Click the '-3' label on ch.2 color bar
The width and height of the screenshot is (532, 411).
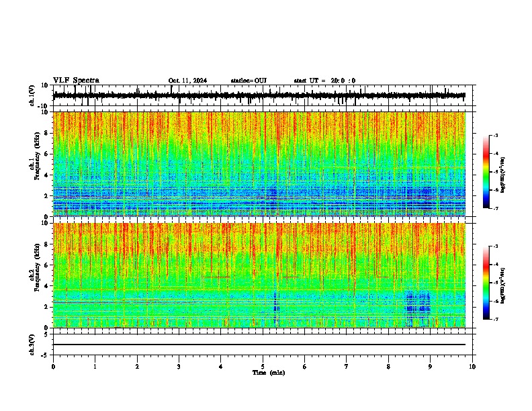pos(496,246)
